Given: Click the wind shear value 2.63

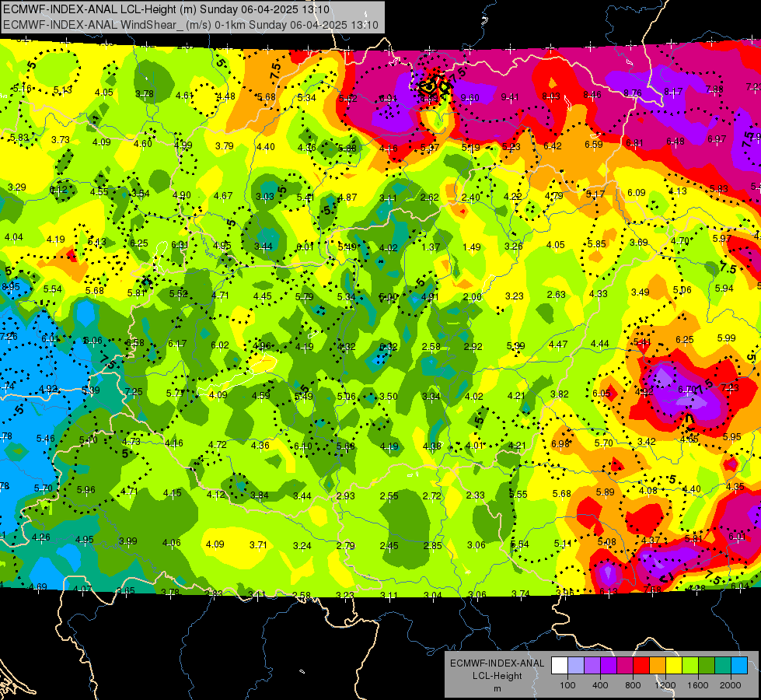Looking at the screenshot, I should tap(557, 294).
